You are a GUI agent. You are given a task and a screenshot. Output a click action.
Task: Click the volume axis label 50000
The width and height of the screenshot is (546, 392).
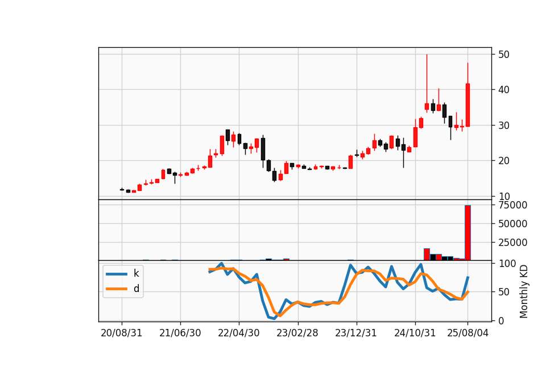click(x=512, y=224)
